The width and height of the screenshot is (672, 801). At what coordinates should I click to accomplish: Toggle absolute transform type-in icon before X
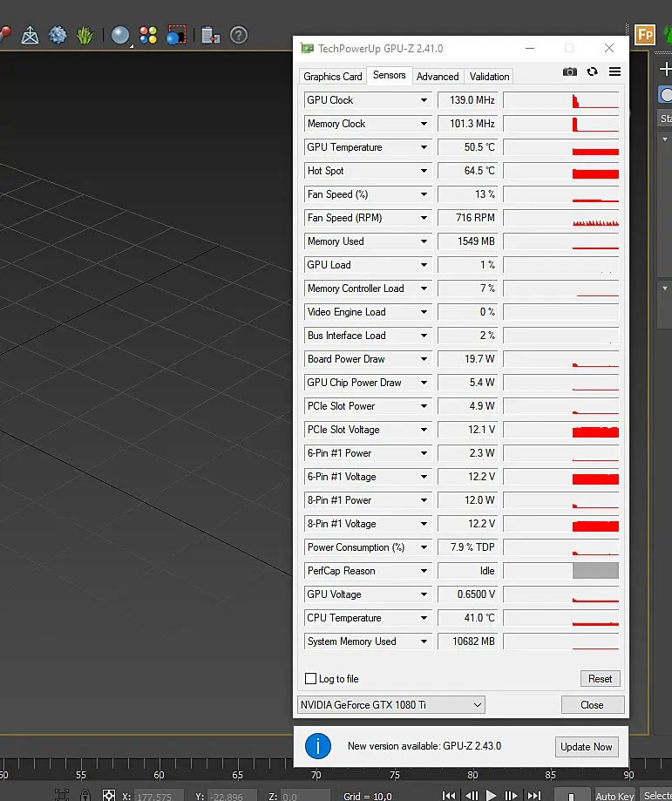coord(109,796)
